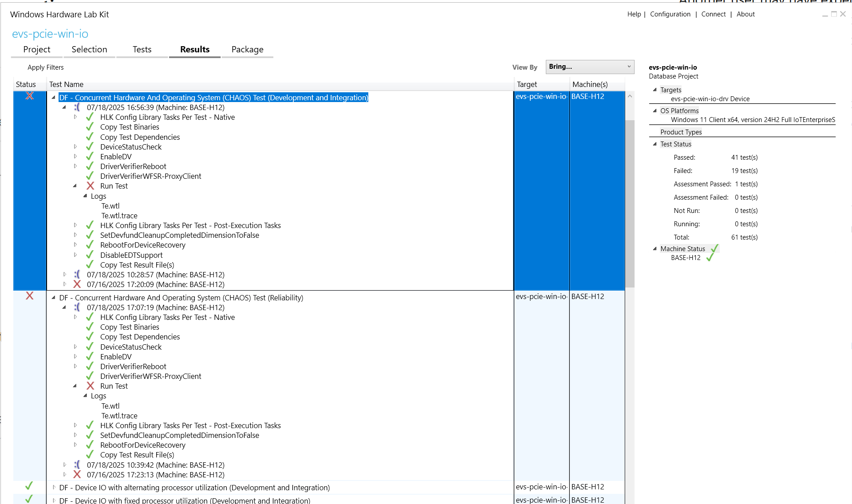Open the View By dropdown
852x504 pixels.
[589, 67]
